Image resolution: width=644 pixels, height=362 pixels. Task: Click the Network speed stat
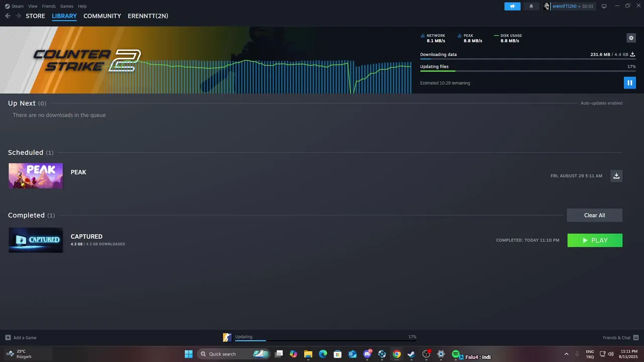(433, 38)
